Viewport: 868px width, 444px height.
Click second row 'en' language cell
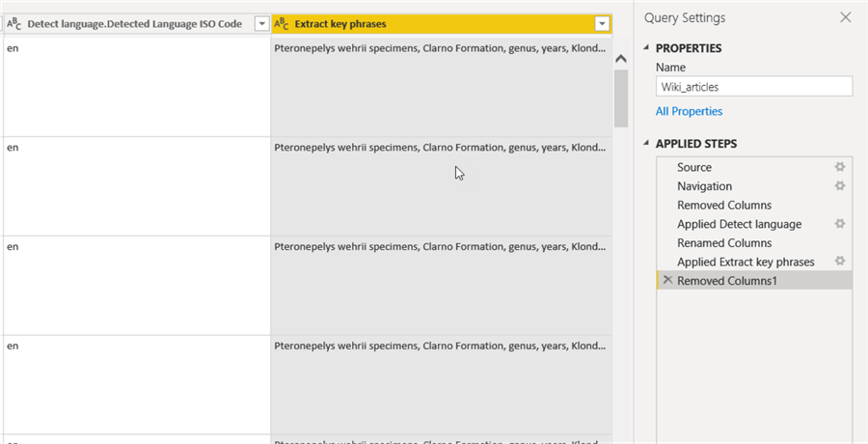pyautogui.click(x=137, y=186)
